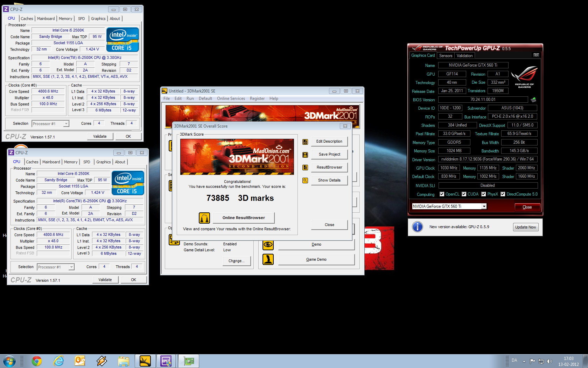Viewport: 588px width, 368px height.
Task: Click Close button in Overall Score dialog
Action: click(x=329, y=225)
